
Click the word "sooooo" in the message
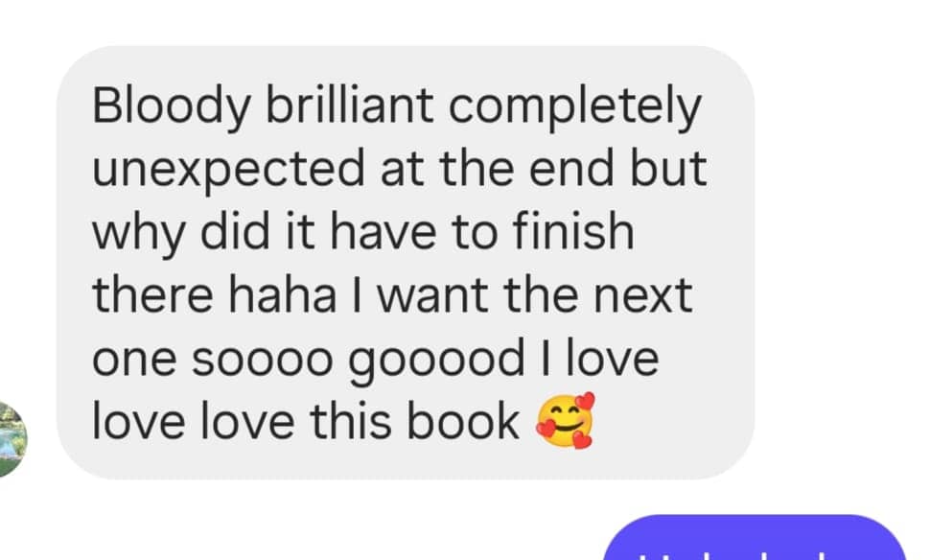click(262, 361)
